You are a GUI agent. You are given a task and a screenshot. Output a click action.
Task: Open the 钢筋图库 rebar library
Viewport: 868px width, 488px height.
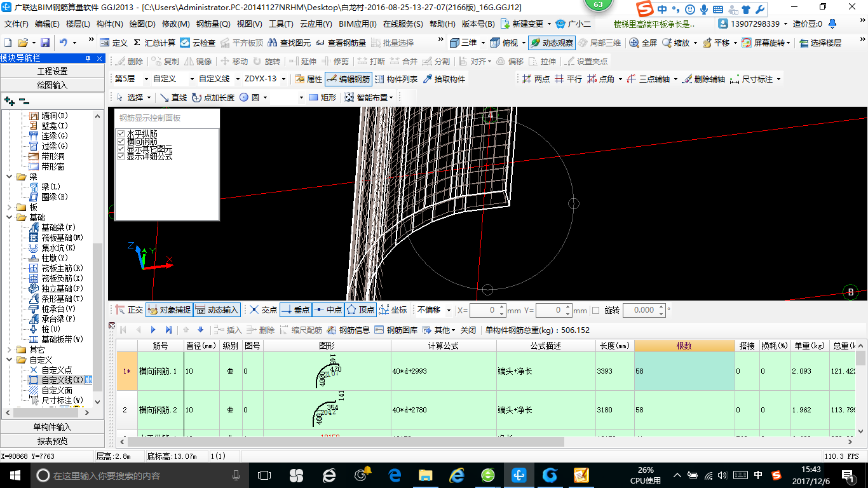click(x=396, y=330)
